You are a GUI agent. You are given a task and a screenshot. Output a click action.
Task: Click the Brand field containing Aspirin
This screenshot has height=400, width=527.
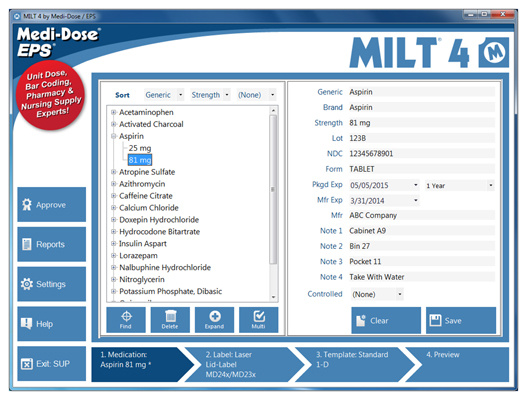421,107
